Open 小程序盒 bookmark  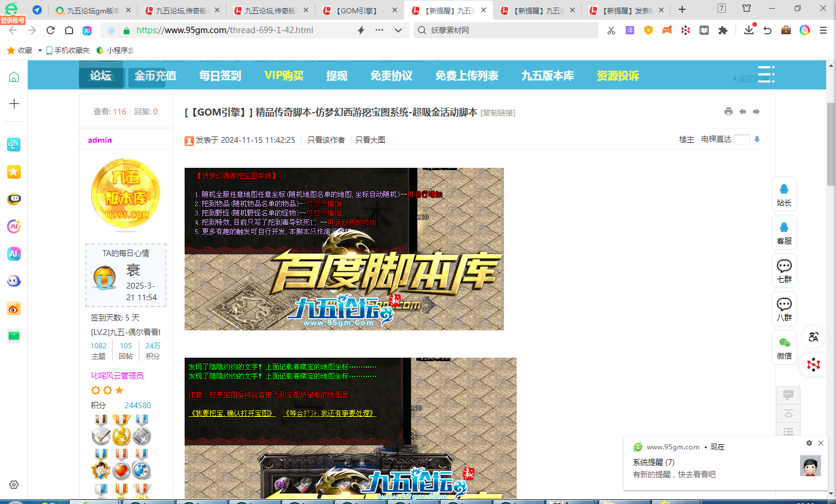tap(115, 51)
